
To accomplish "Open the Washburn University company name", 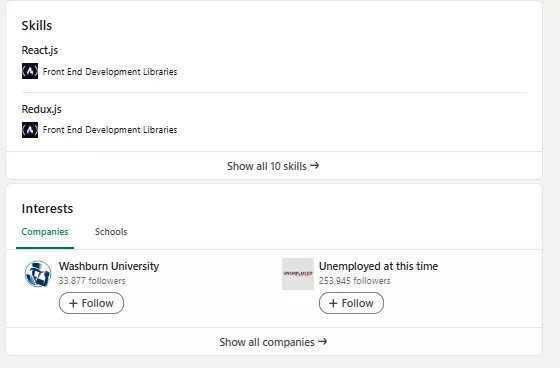I will (x=109, y=266).
